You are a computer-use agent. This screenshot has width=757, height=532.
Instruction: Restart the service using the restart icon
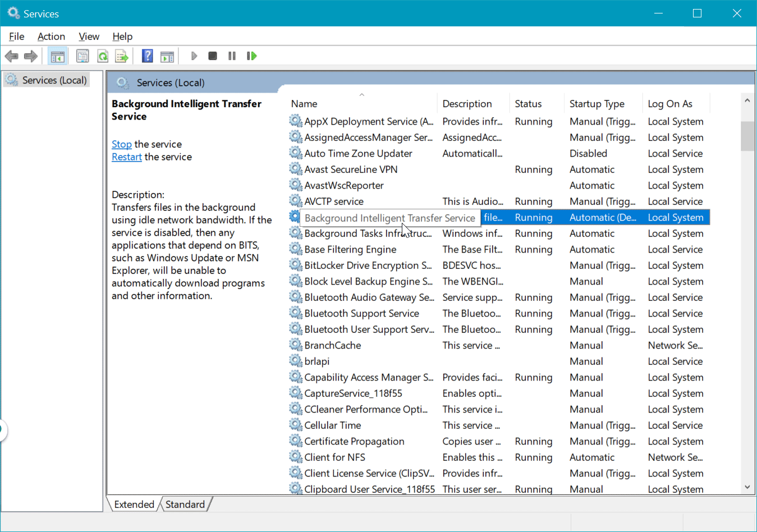251,56
